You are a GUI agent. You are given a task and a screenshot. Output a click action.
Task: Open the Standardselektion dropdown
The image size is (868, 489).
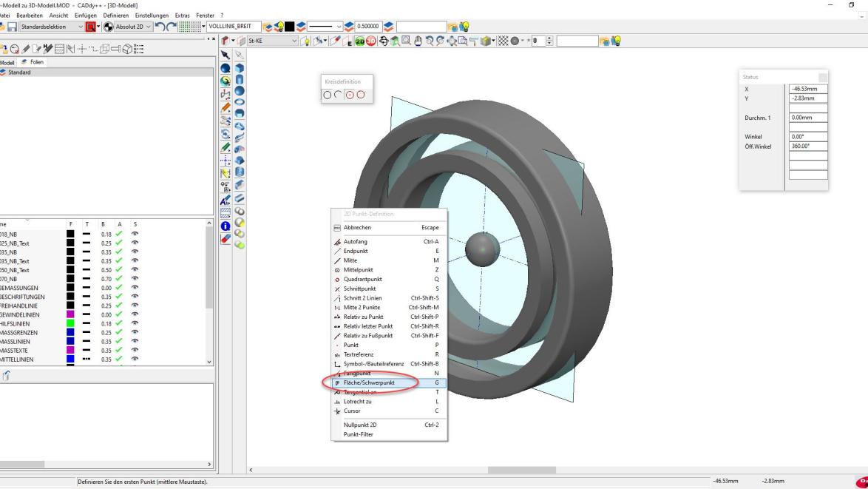(x=81, y=27)
